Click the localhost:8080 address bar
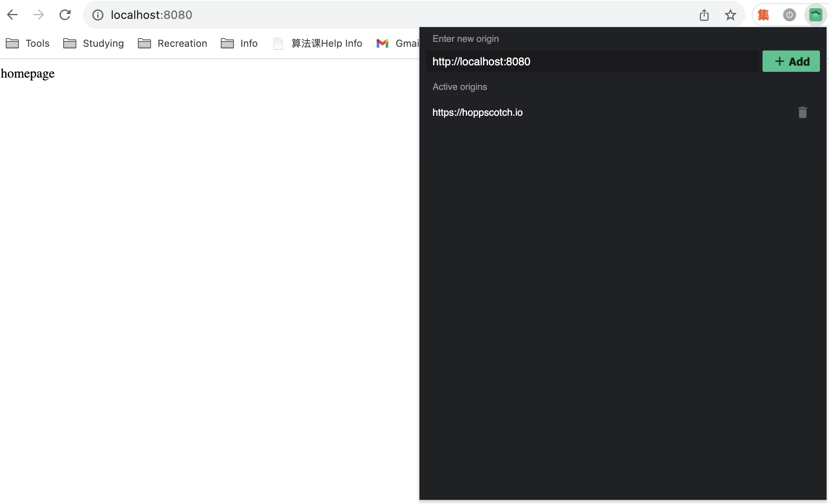 click(x=369, y=15)
